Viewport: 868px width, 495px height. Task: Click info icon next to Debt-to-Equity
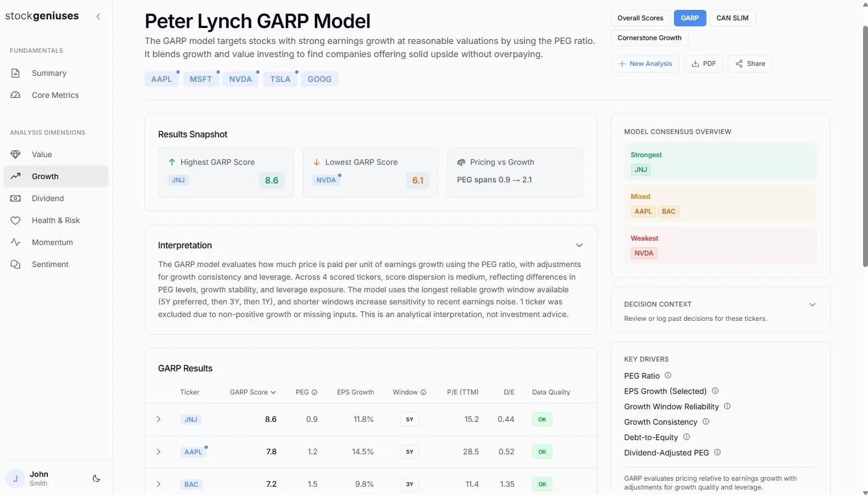687,437
